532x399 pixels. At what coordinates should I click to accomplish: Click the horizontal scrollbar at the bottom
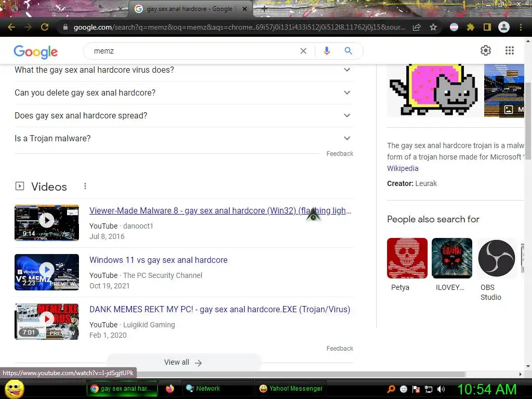[301, 374]
